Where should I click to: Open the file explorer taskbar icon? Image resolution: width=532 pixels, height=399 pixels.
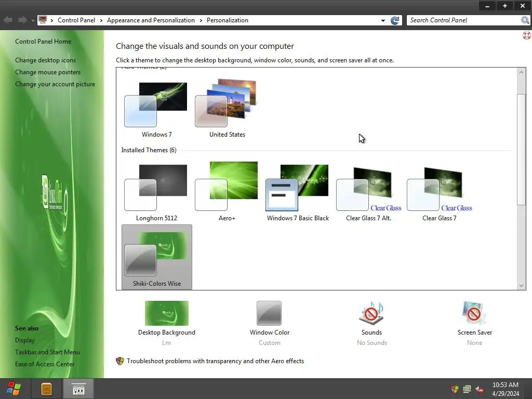click(x=46, y=389)
